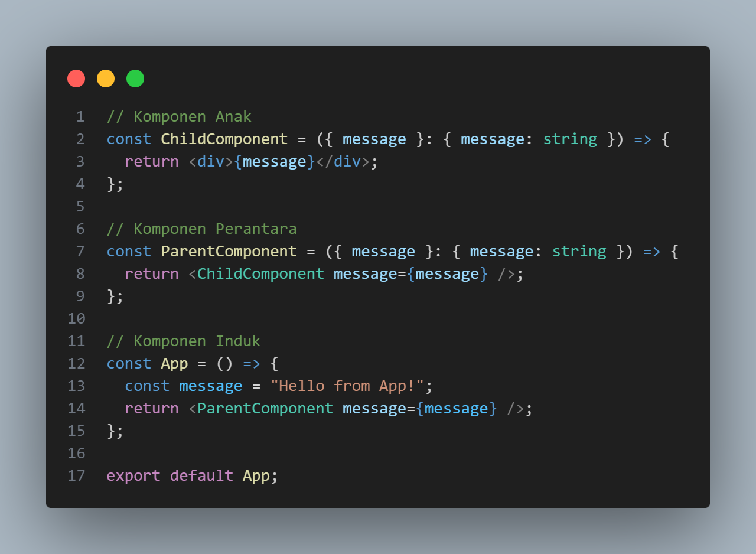The image size is (756, 554).
Task: Click line number 10 in the gutter
Action: click(76, 319)
